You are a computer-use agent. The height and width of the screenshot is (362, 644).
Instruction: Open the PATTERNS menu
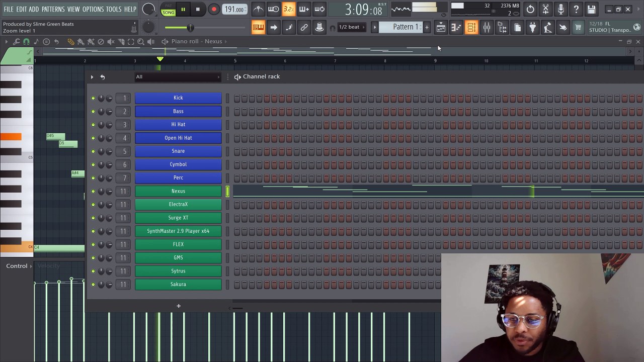pos(53,9)
